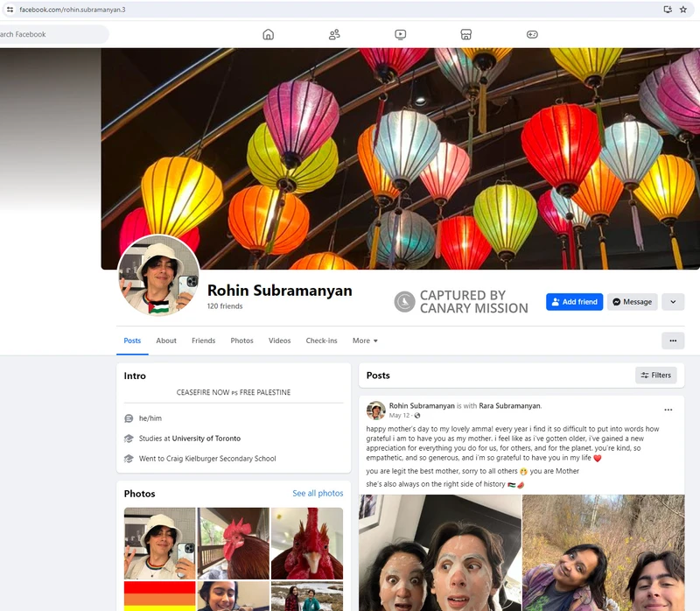
Task: Click the install app icon in address bar
Action: (668, 10)
